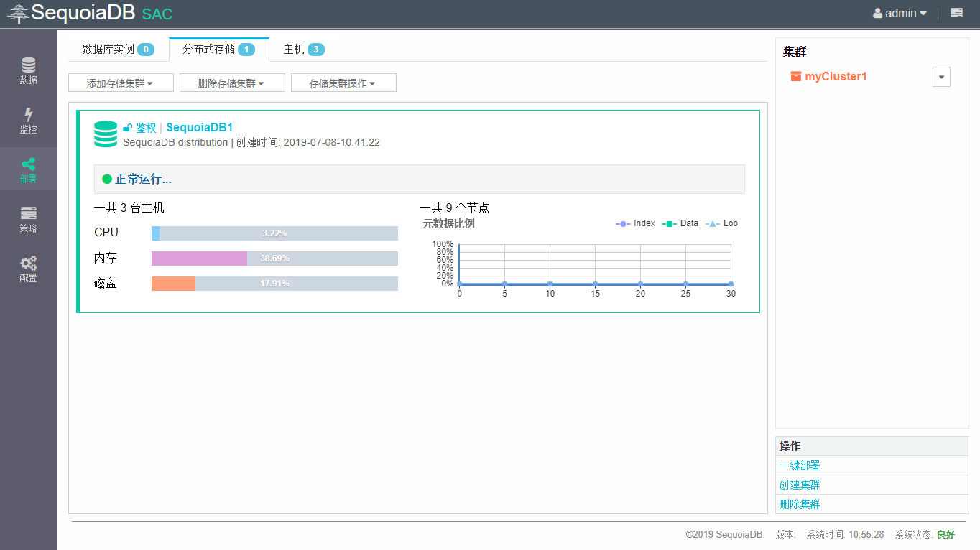Click the 正常运行 status text

[143, 179]
